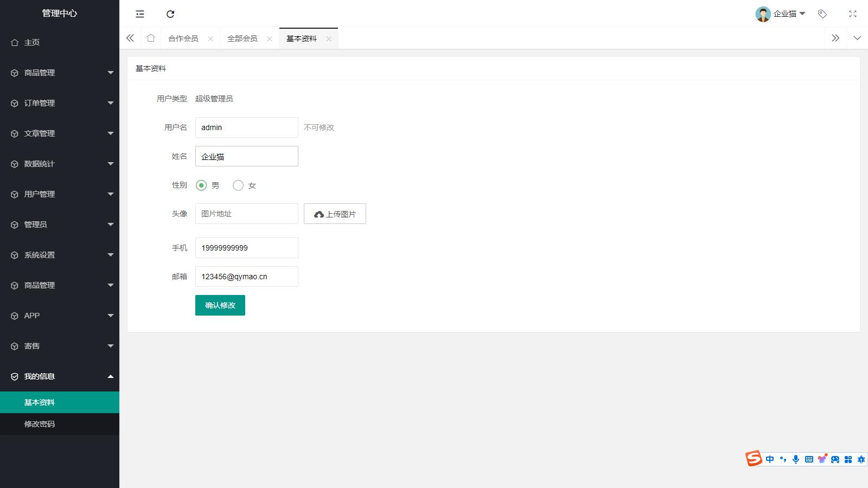
Task: Click the sidebar collapse menu icon
Action: 140,14
